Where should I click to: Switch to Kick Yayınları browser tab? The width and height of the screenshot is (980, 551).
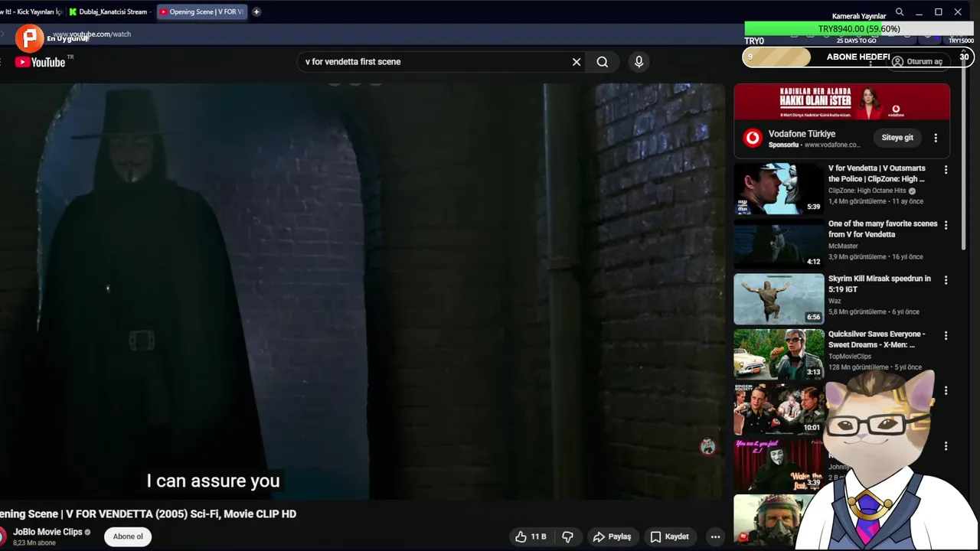pyautogui.click(x=31, y=12)
